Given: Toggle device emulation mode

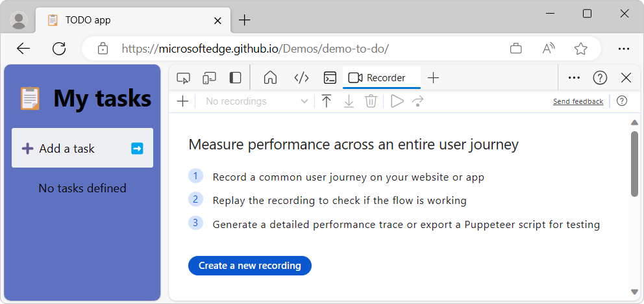Looking at the screenshot, I should pyautogui.click(x=210, y=78).
